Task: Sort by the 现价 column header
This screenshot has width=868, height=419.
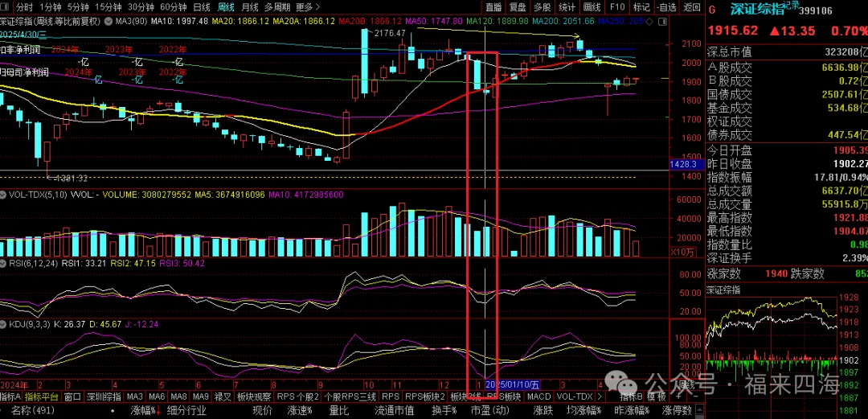Action: (x=262, y=411)
